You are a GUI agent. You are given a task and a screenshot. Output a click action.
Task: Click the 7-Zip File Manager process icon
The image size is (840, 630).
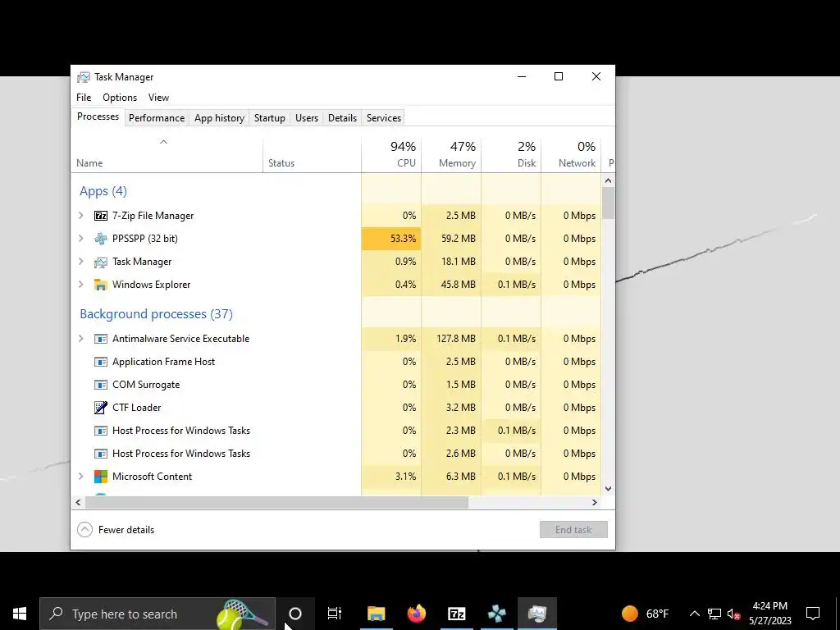pos(101,216)
